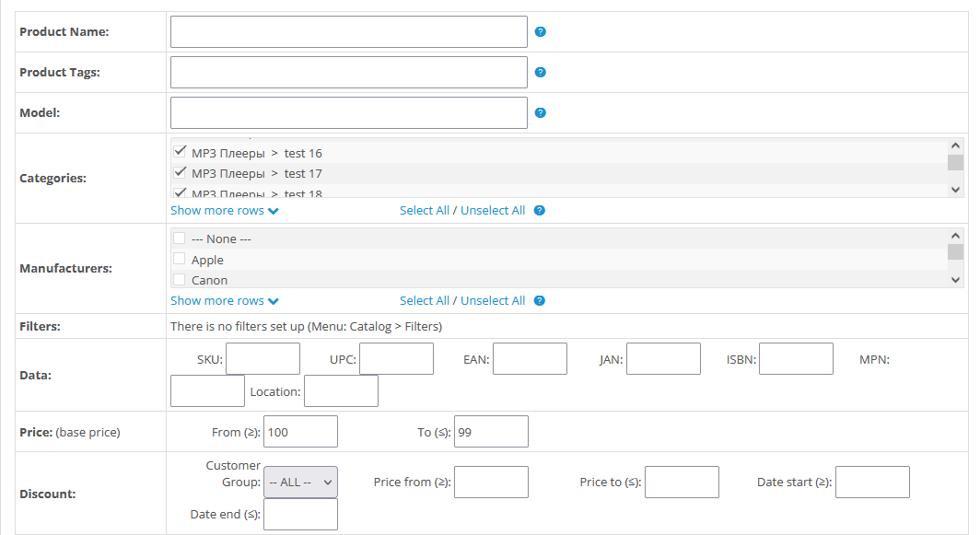Check the Apple manufacturer checkbox
This screenshot has width=980, height=535.
click(x=180, y=260)
